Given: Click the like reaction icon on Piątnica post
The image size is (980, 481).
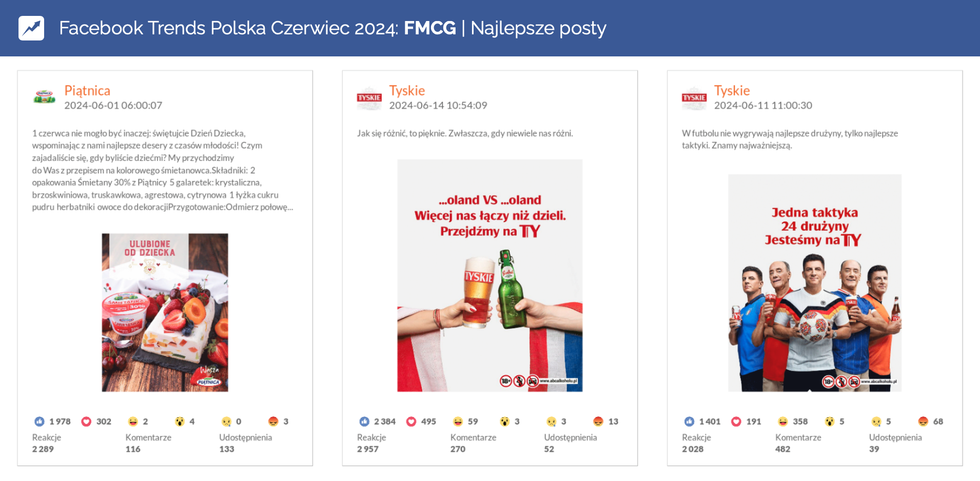Looking at the screenshot, I should pos(40,422).
